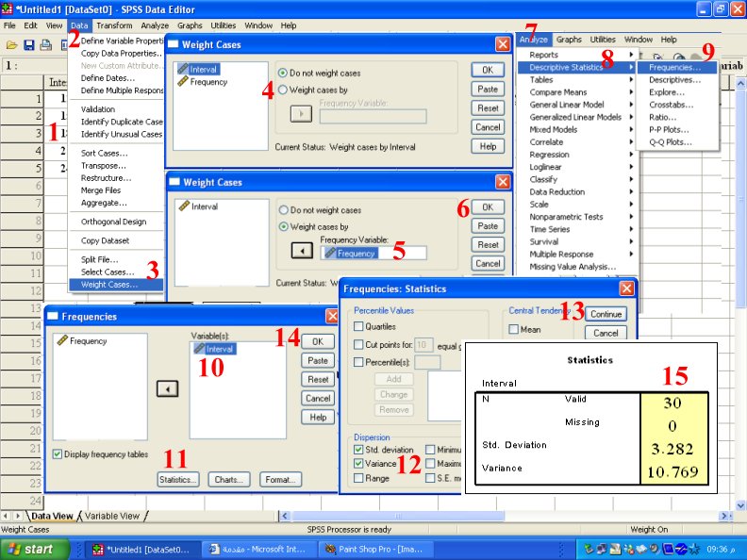Click the Open file folder toolbar icon
This screenshot has height=560, width=747.
(x=12, y=45)
